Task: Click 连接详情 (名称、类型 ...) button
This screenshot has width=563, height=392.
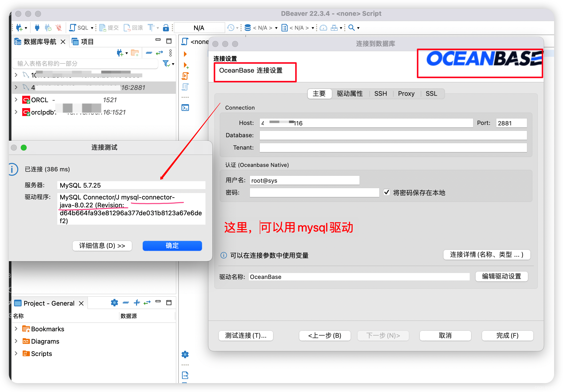Action: 487,255
